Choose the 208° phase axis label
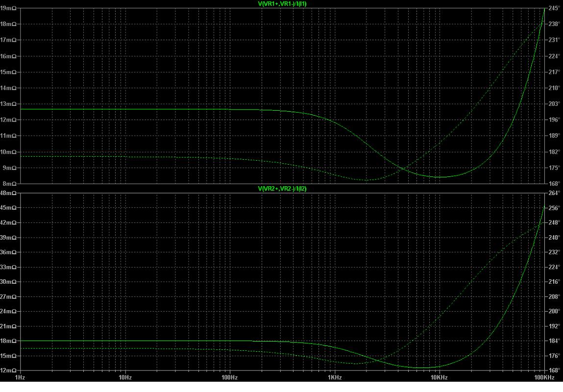The image size is (563, 392). pyautogui.click(x=554, y=297)
